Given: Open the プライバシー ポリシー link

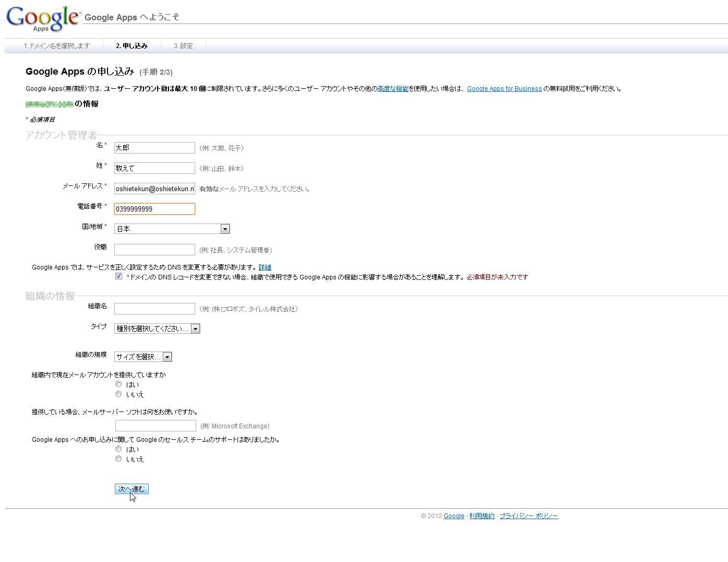Looking at the screenshot, I should tap(529, 516).
